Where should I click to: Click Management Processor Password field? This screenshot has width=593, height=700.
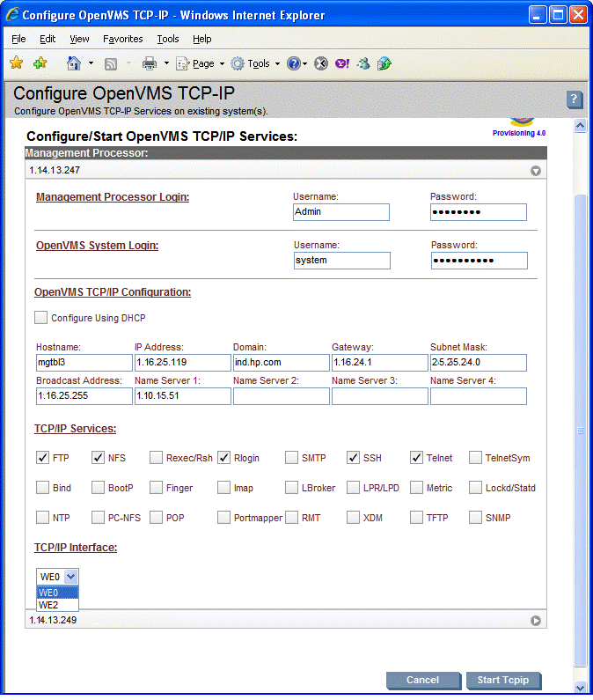479,212
